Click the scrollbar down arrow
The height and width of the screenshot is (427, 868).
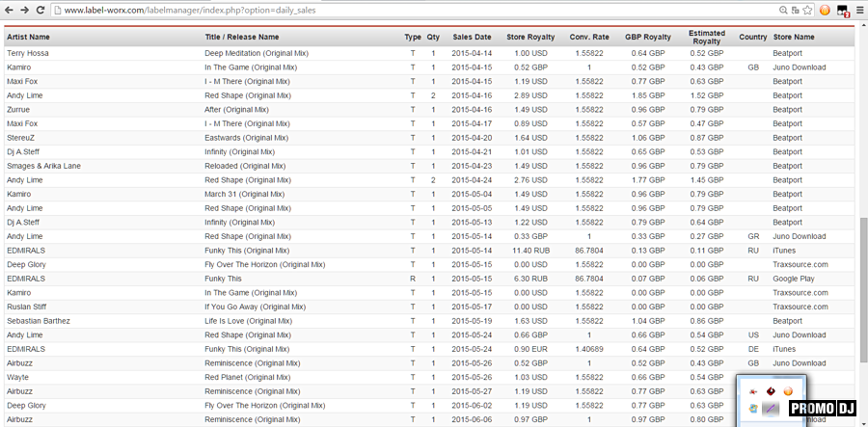(862, 421)
